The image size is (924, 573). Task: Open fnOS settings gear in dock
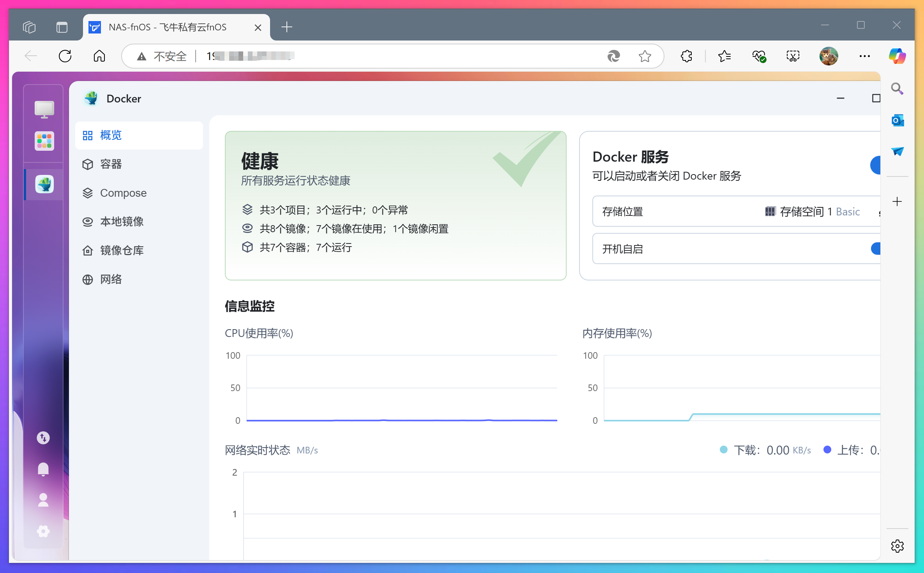[43, 531]
